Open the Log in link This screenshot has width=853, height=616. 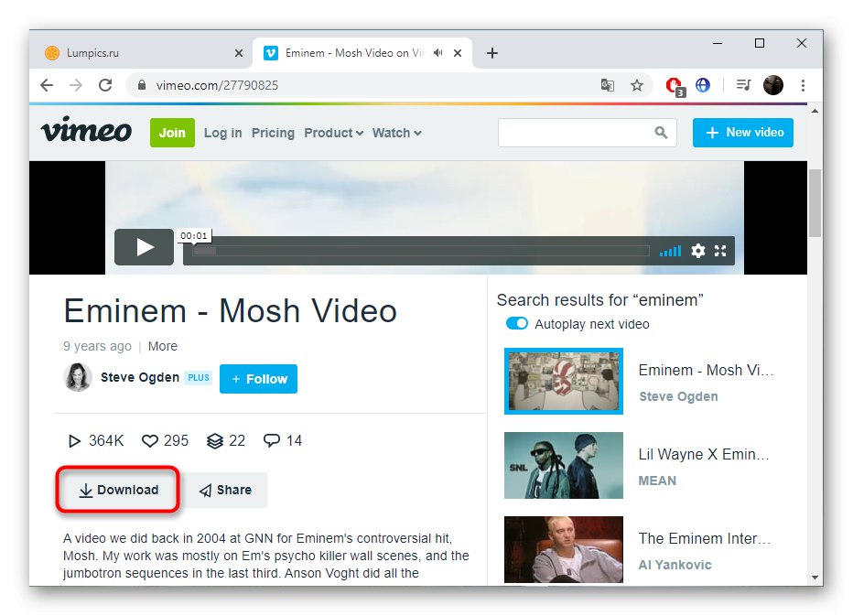(x=223, y=133)
